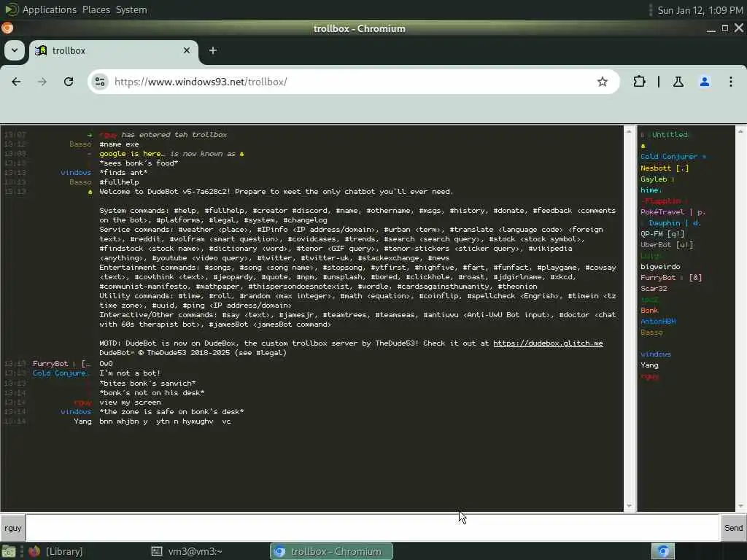Image resolution: width=747 pixels, height=560 pixels.
Task: Open the Places menu
Action: click(x=96, y=9)
